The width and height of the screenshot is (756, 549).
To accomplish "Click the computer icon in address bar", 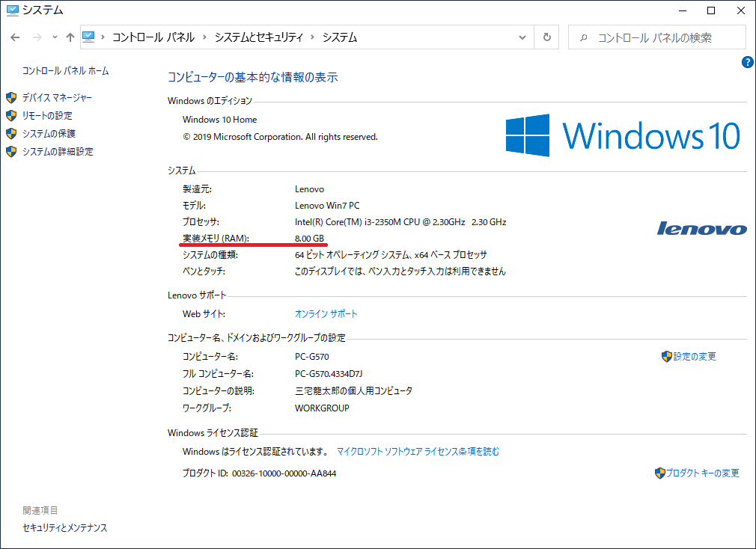I will 89,37.
